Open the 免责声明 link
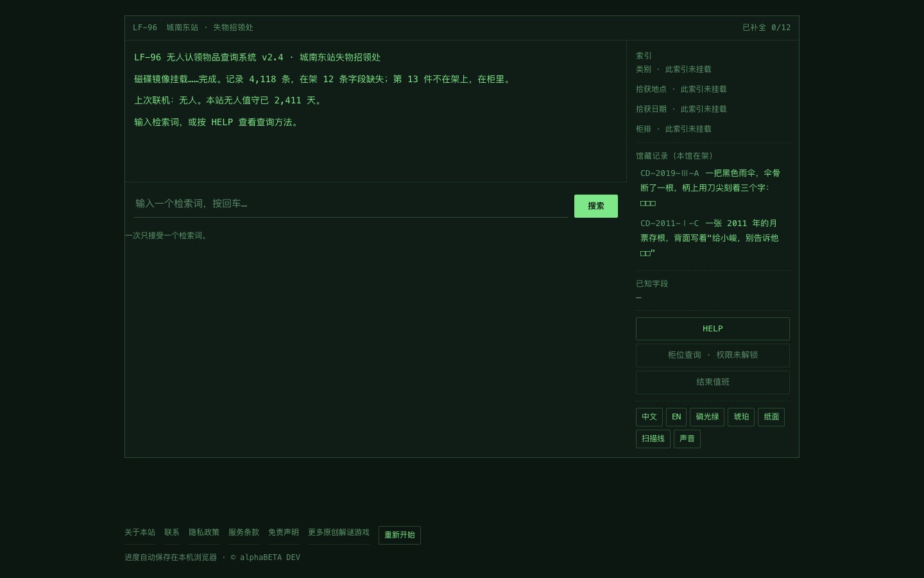The height and width of the screenshot is (578, 924). [284, 532]
